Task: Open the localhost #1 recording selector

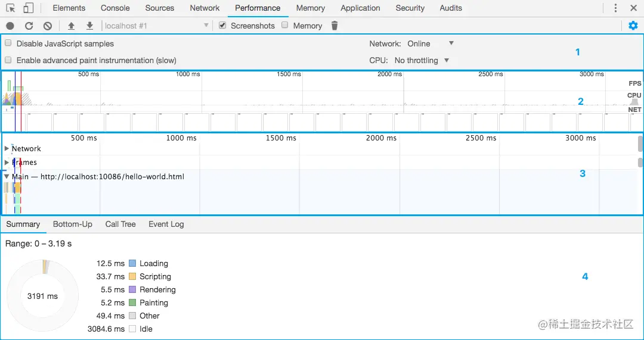Action: (156, 26)
